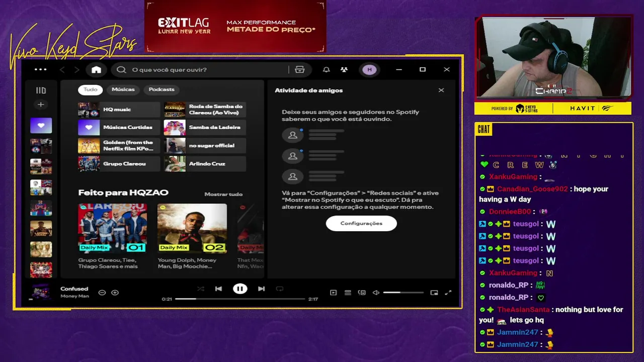
Task: Skip to next track
Action: coord(261,289)
